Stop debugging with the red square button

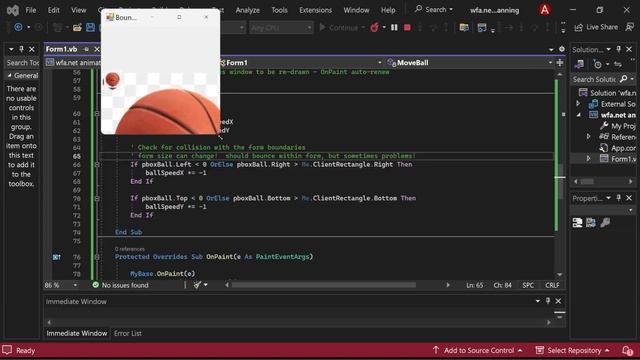pyautogui.click(x=407, y=27)
